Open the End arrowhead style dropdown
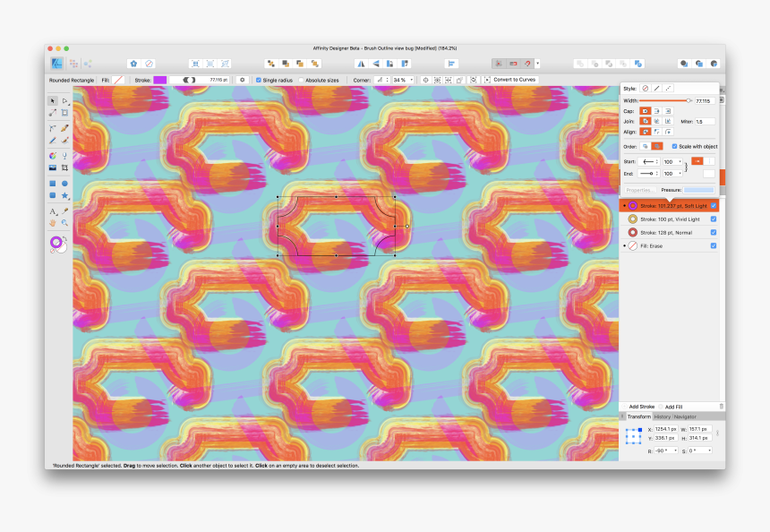This screenshot has width=770, height=532. click(x=649, y=174)
